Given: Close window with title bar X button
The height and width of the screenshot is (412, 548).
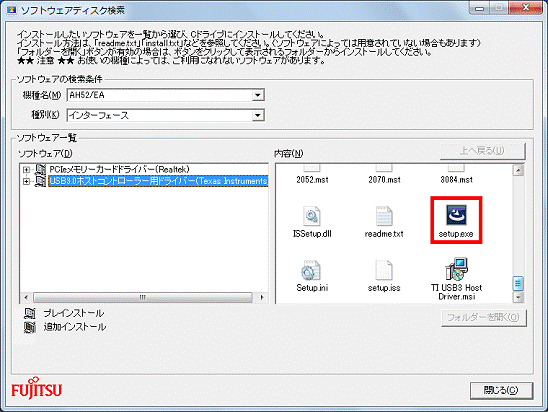Looking at the screenshot, I should (x=526, y=8).
